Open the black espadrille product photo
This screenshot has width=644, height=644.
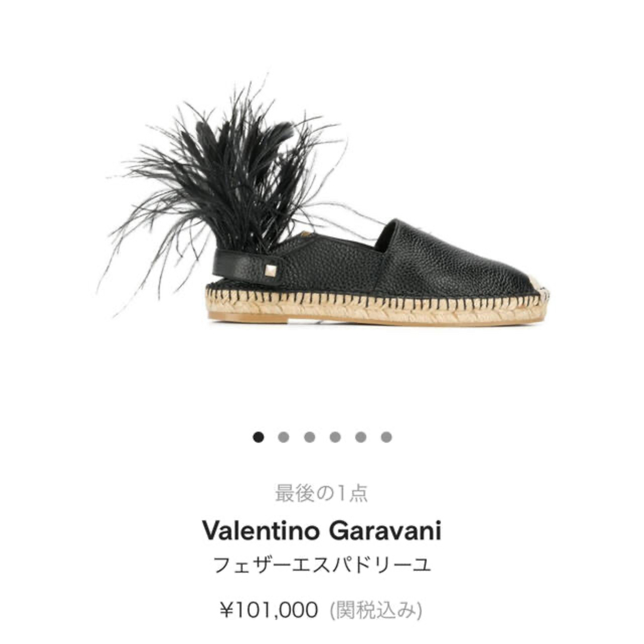click(324, 202)
